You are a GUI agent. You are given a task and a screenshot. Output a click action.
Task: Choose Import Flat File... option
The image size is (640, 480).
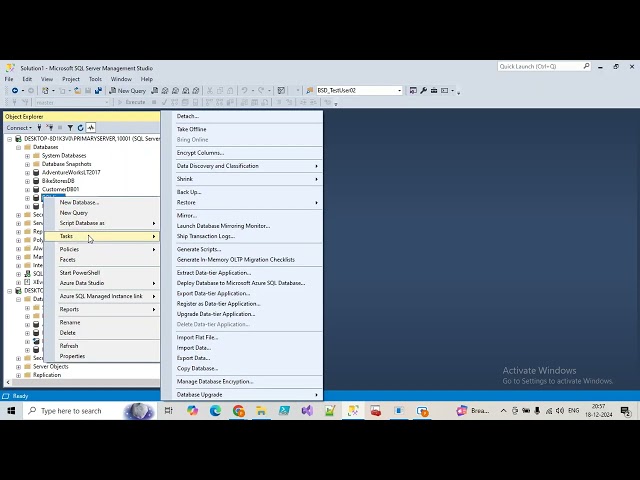click(x=242, y=338)
